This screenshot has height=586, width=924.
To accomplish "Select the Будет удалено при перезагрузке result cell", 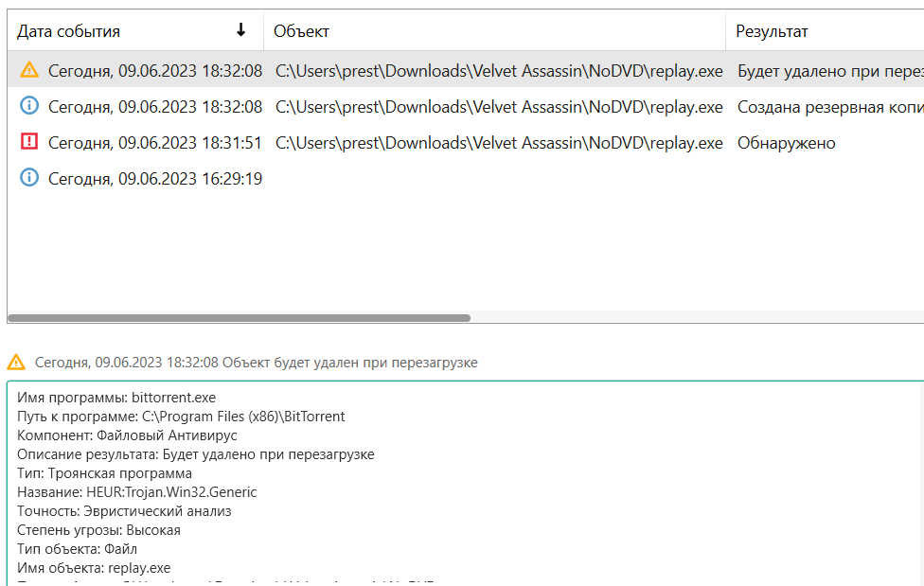I will (829, 71).
